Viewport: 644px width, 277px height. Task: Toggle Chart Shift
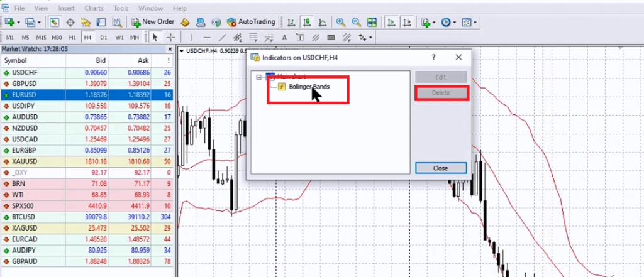tap(408, 22)
